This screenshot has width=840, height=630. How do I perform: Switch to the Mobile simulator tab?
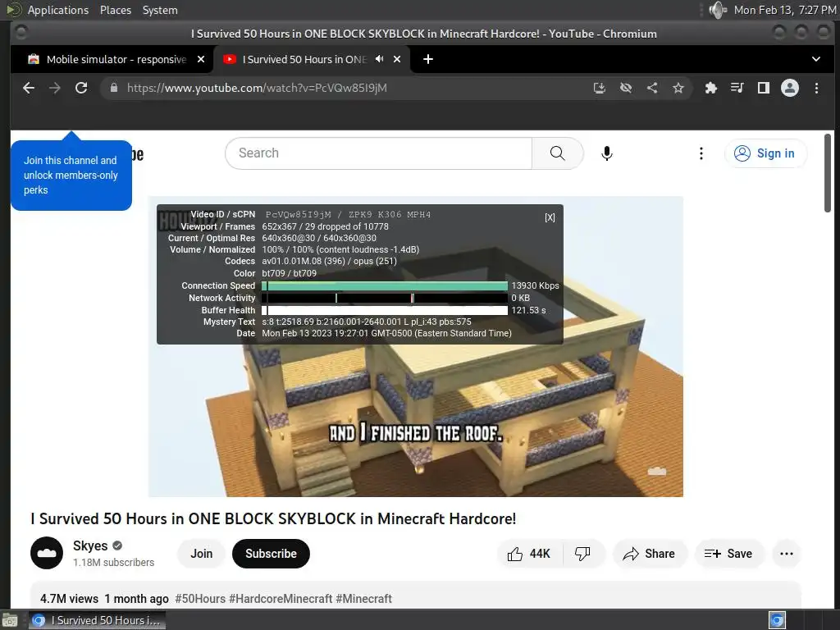tap(116, 59)
